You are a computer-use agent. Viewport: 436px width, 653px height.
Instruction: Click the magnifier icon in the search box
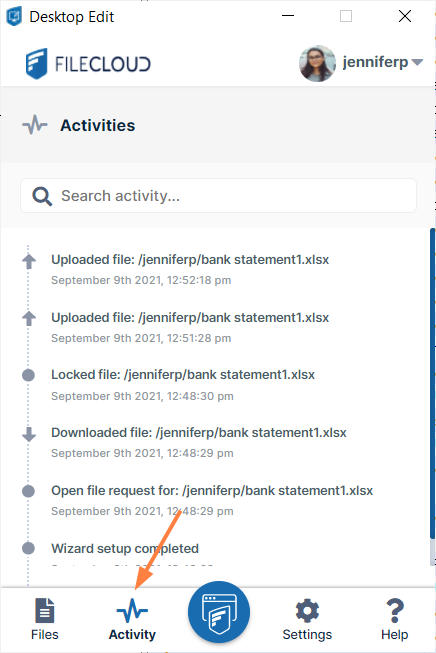click(x=42, y=196)
